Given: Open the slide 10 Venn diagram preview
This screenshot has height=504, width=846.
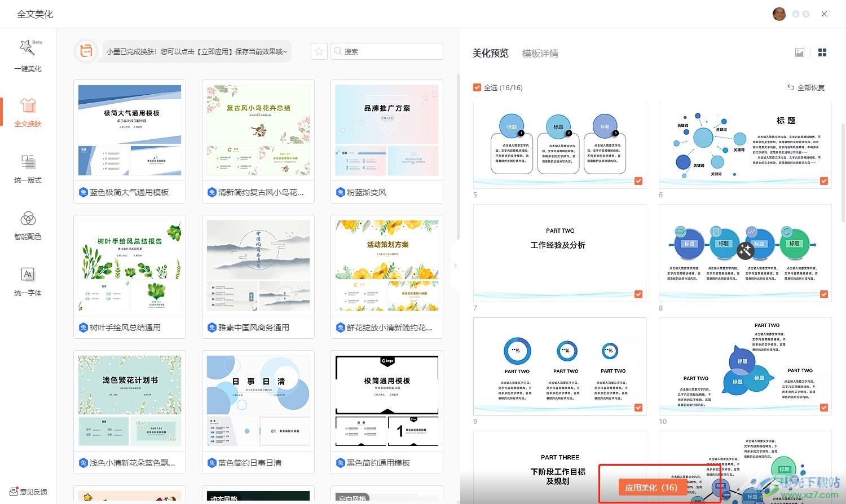Looking at the screenshot, I should 745,366.
